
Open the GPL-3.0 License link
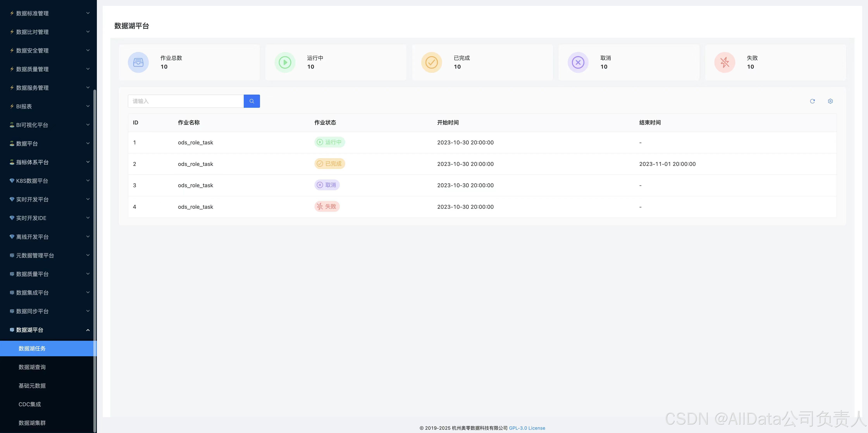click(x=527, y=428)
